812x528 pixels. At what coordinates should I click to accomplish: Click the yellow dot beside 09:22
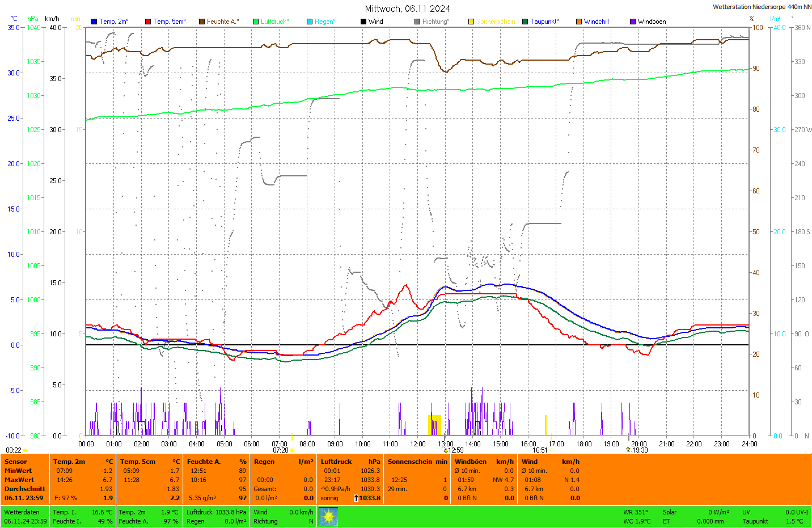click(26, 450)
